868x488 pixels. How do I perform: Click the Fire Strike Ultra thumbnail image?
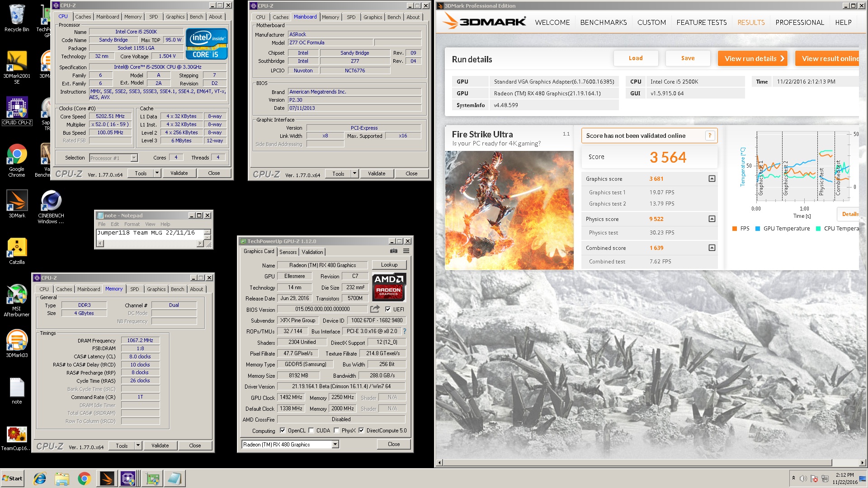coord(509,210)
